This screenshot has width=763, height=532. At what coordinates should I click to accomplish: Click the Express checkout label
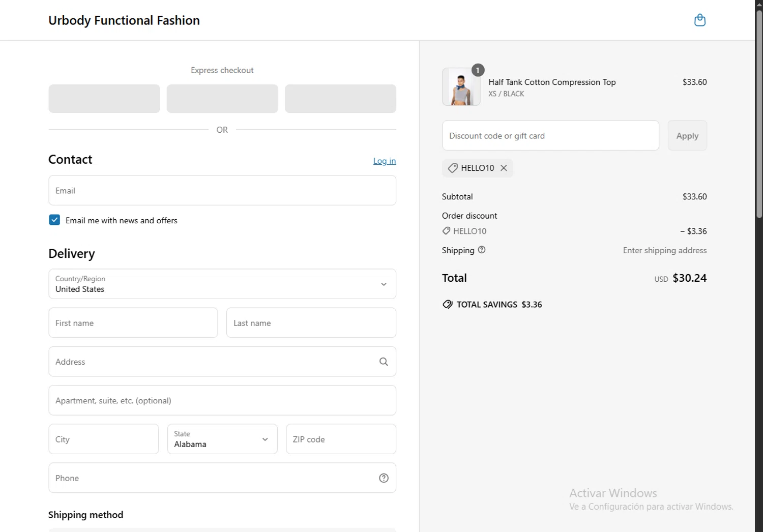[222, 70]
